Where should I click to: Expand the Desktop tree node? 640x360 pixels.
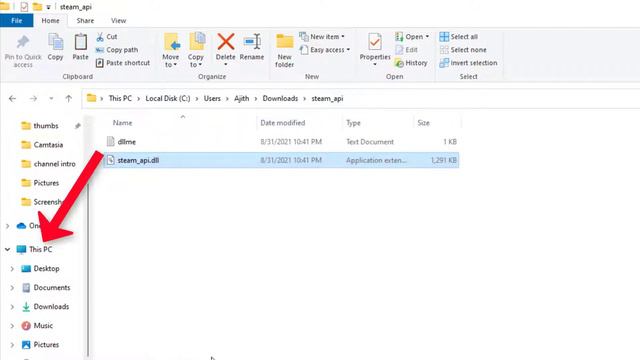12,269
